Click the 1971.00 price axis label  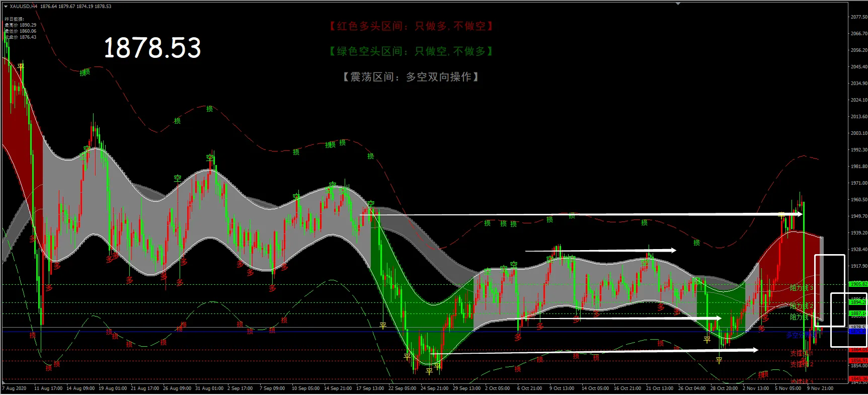[x=858, y=183]
